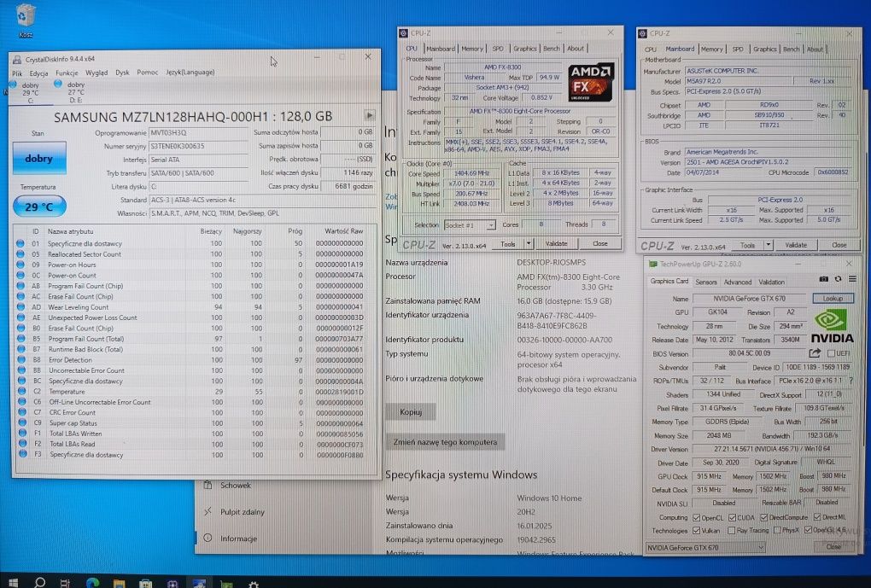871x588 pixels.
Task: Toggle the Ray Tracing checkbox
Action: tap(731, 531)
